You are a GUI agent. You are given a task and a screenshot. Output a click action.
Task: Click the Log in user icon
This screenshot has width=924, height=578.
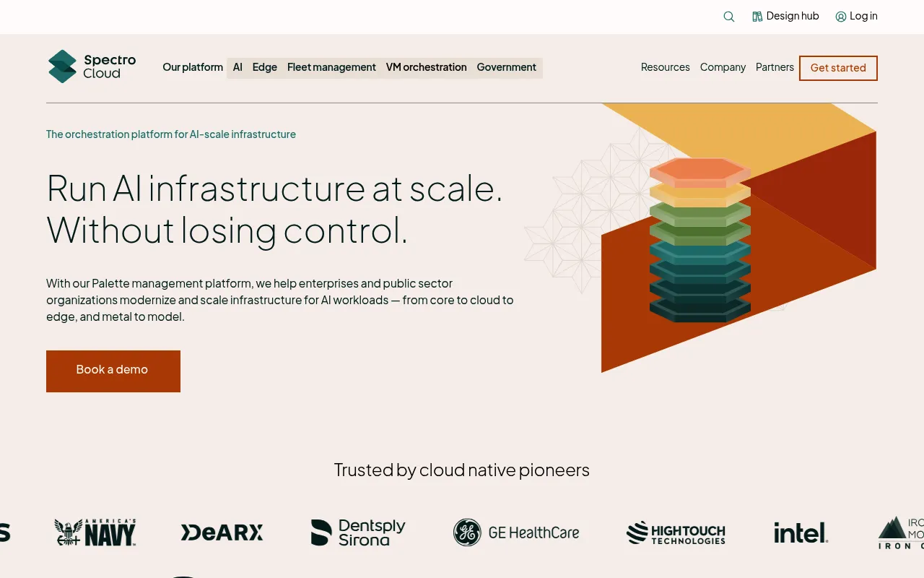coord(841,17)
